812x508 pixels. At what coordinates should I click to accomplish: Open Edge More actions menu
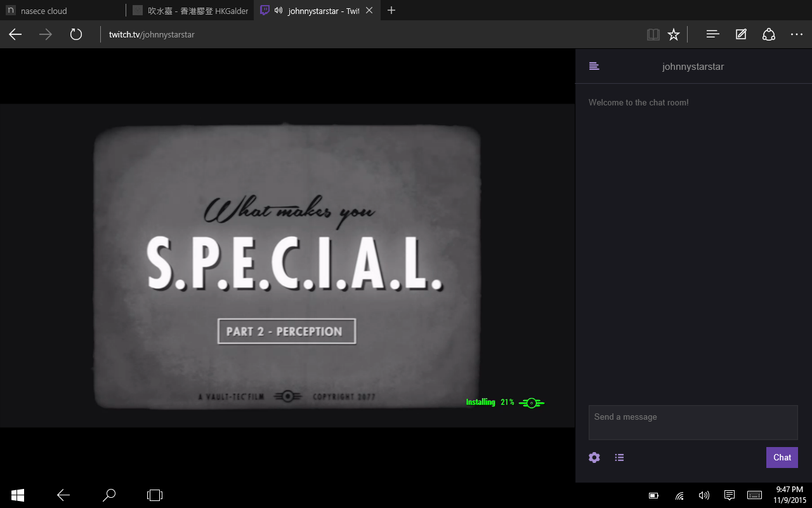(x=797, y=34)
